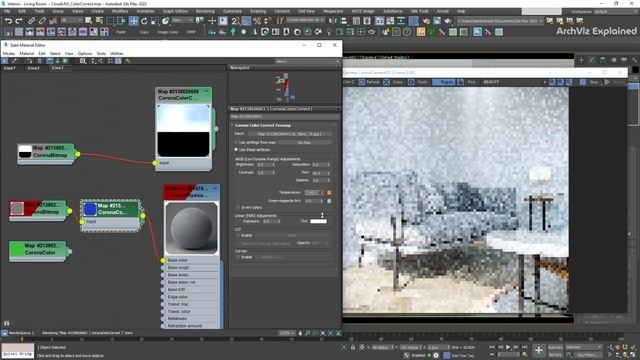Viewport: 640px width, 360px height.
Task: Click the Redo arrow in main toolbar
Action: click(19, 20)
